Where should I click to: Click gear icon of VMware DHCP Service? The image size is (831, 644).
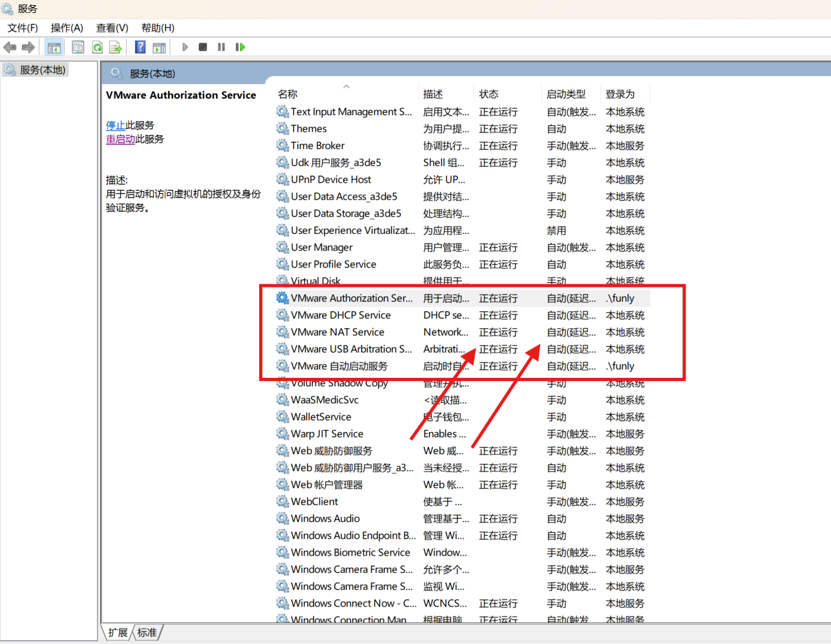click(x=282, y=315)
